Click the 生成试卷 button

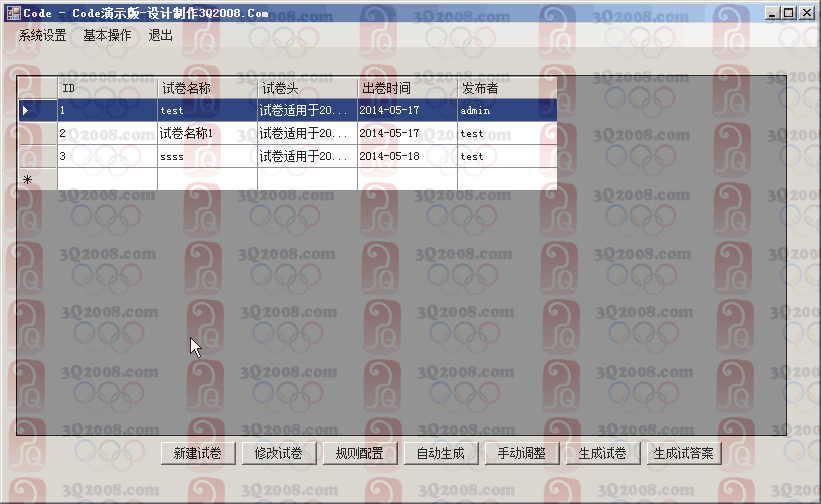pos(603,453)
